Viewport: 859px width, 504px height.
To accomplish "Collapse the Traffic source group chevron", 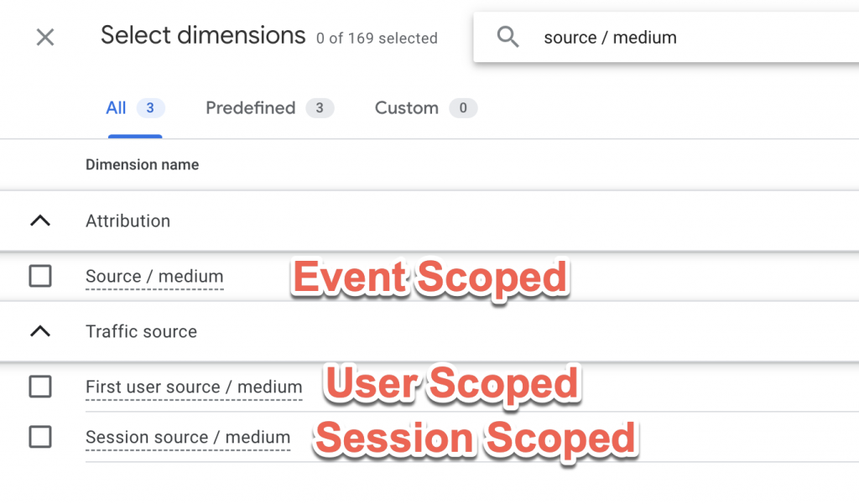I will [x=40, y=331].
